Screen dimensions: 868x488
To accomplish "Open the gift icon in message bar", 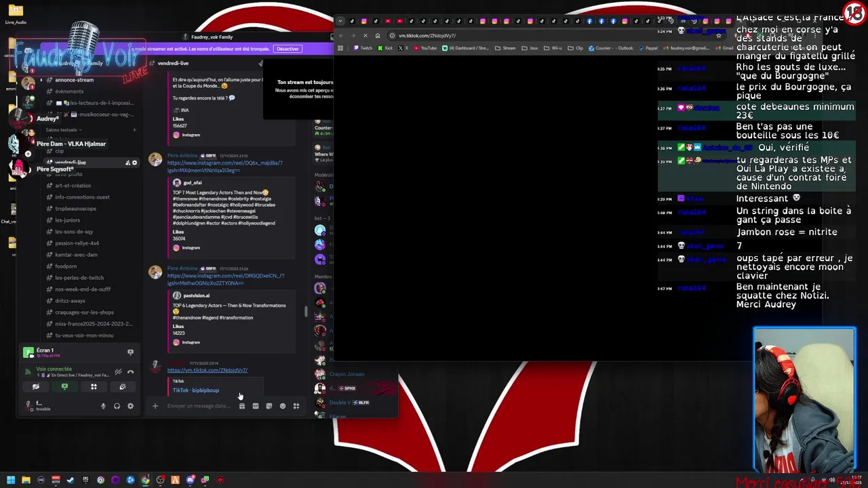I will point(241,406).
